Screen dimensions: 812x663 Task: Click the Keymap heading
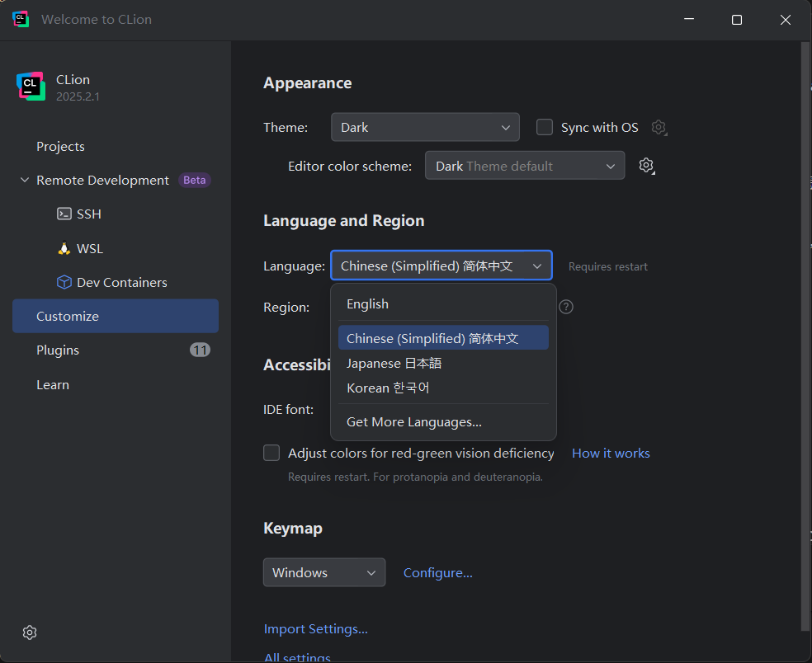(293, 528)
